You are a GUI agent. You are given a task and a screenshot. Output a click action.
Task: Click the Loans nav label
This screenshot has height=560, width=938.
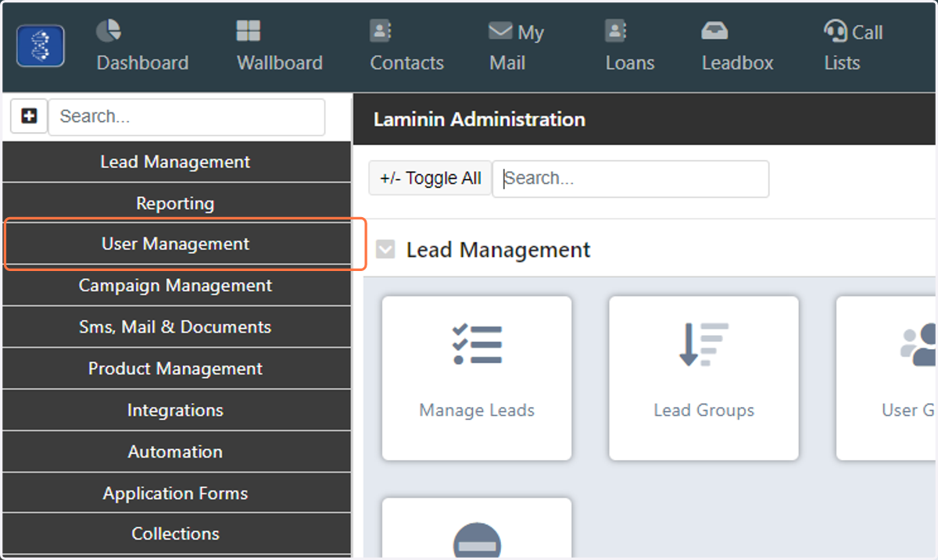630,63
